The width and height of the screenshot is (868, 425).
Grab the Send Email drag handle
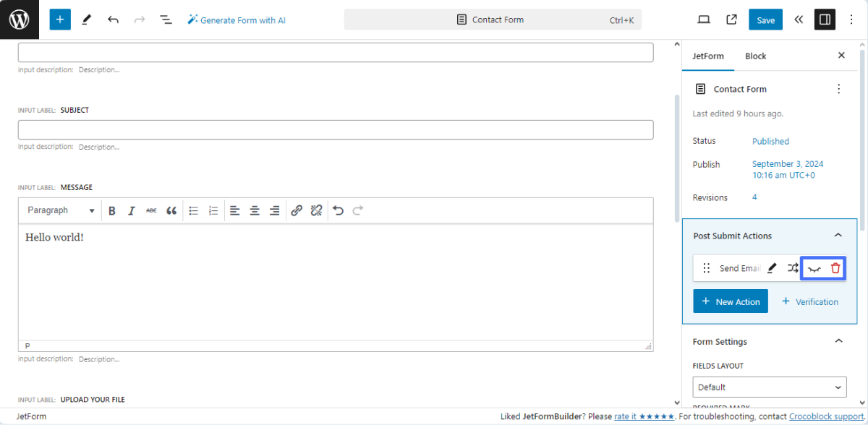(707, 268)
